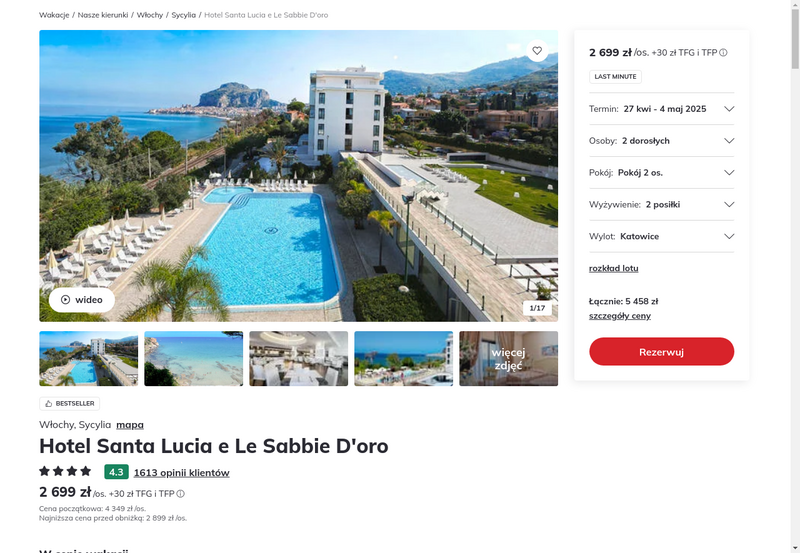Open więcej zdjęć gallery thumbnail

tap(508, 359)
